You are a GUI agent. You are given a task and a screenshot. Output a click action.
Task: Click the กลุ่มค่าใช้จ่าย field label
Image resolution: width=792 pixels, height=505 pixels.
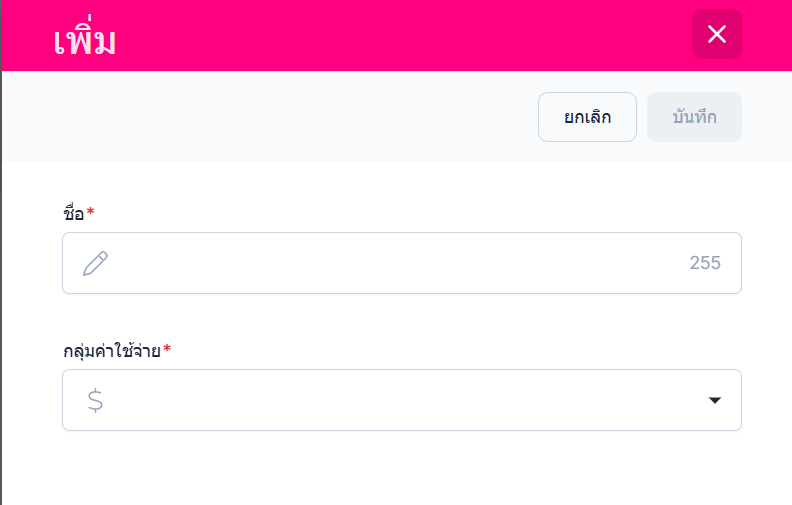(x=111, y=349)
